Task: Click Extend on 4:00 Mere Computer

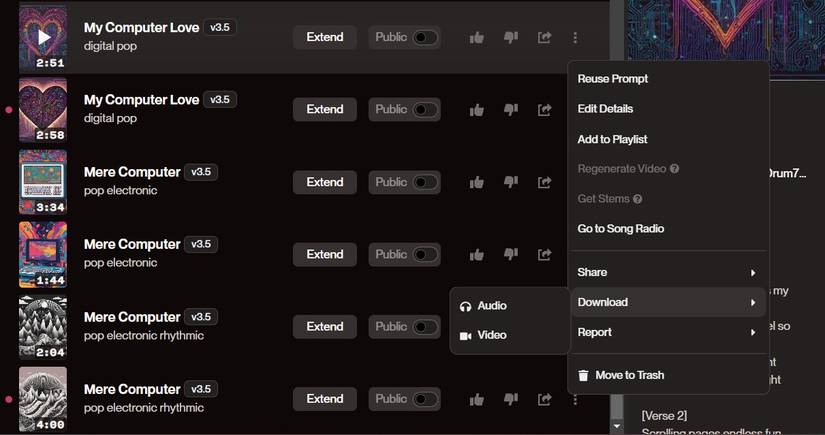Action: pos(325,399)
